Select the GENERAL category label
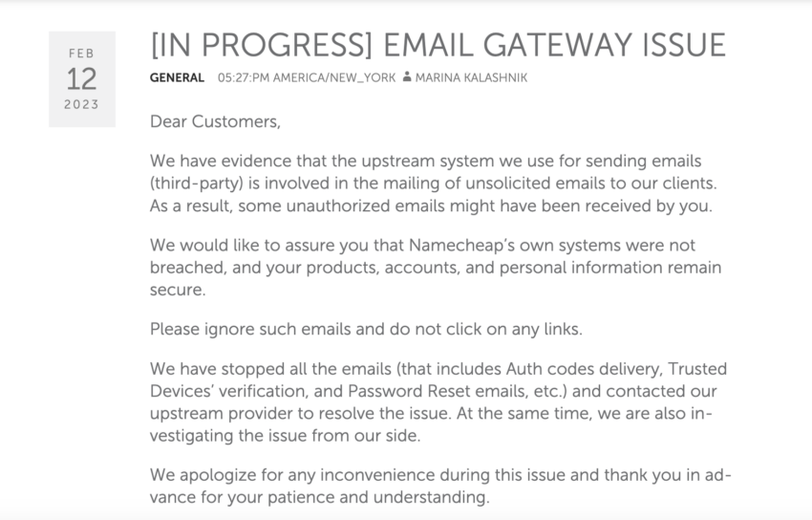Viewport: 812px width, 520px height. tap(177, 77)
